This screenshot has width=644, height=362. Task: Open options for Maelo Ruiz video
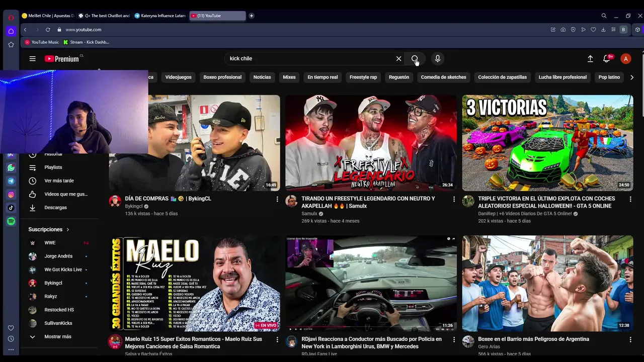point(277,340)
